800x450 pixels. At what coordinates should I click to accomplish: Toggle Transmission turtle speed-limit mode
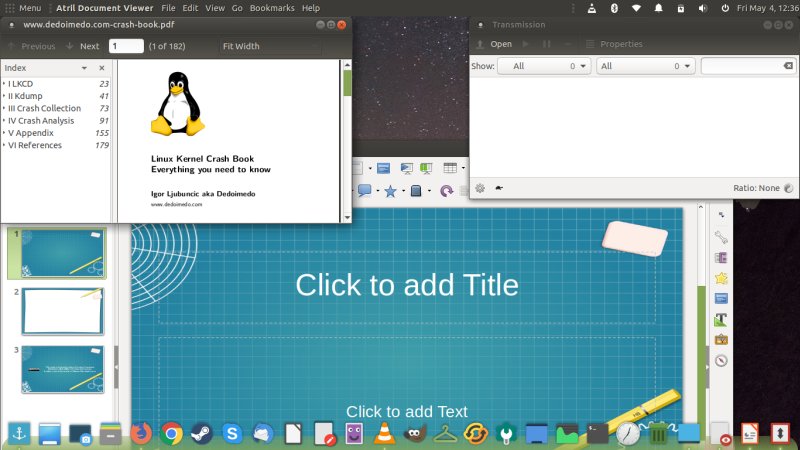[x=499, y=188]
